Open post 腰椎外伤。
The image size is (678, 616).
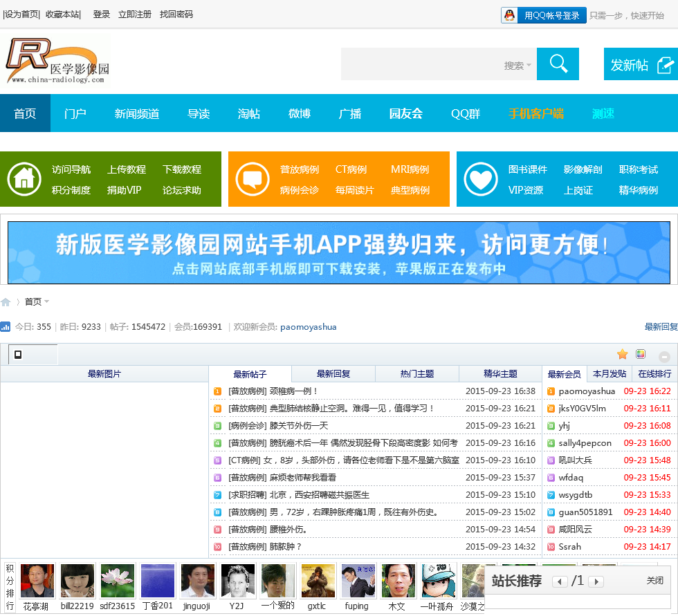tap(288, 529)
